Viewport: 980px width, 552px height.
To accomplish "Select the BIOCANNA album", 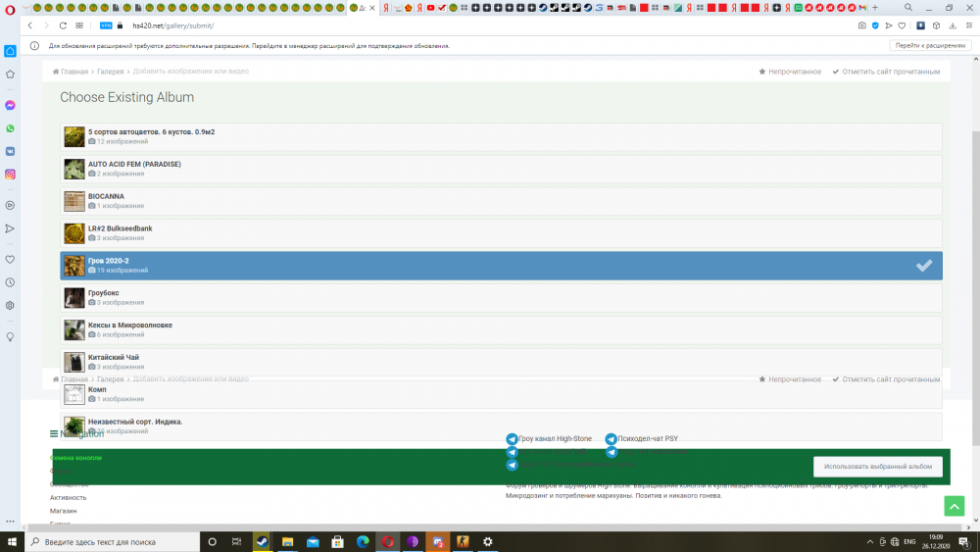I will pos(501,201).
